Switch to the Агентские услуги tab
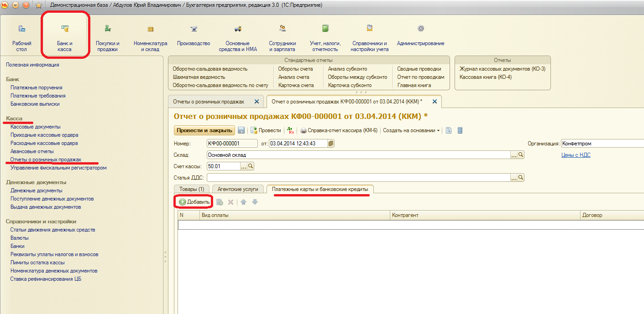The width and height of the screenshot is (644, 314). (x=238, y=189)
